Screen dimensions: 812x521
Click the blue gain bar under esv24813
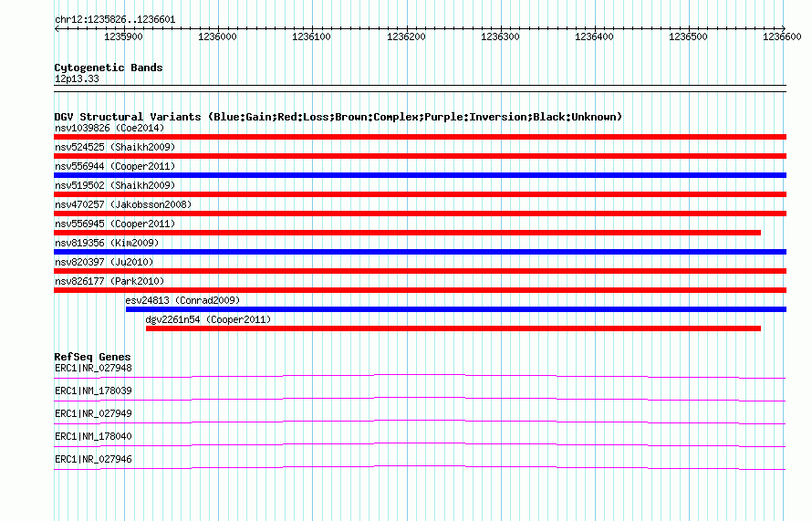456,309
